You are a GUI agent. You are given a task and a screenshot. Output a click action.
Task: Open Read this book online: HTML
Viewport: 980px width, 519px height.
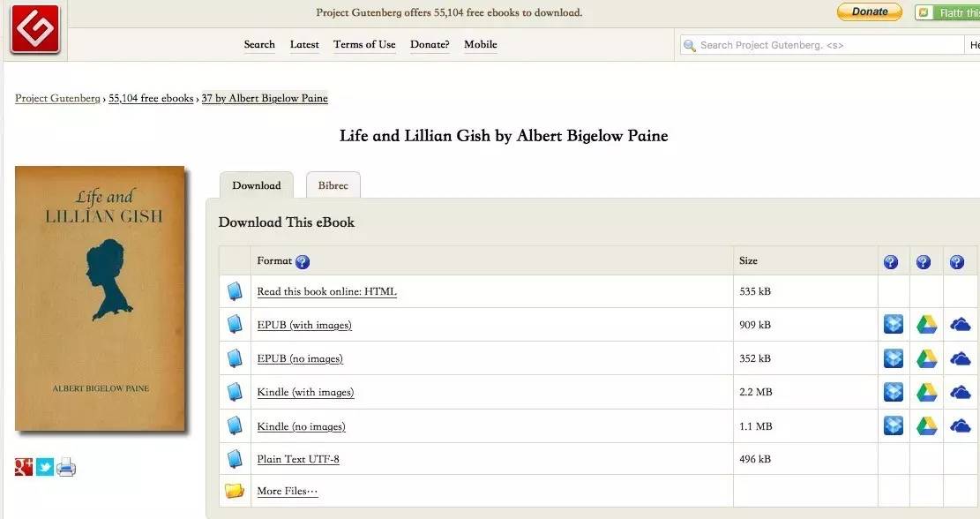pos(327,291)
